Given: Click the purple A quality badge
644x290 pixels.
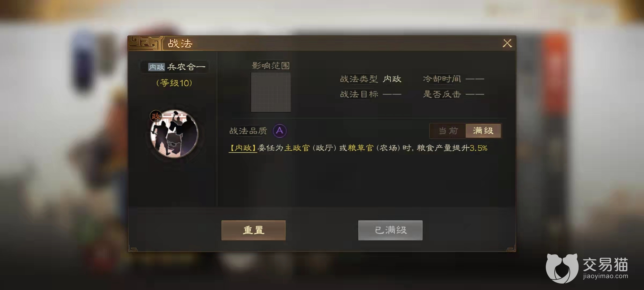Looking at the screenshot, I should tap(280, 131).
